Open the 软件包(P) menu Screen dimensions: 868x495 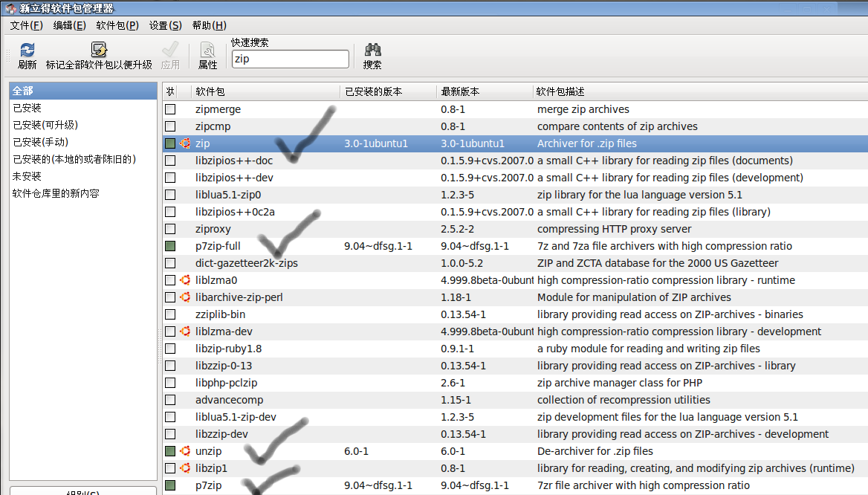click(117, 25)
